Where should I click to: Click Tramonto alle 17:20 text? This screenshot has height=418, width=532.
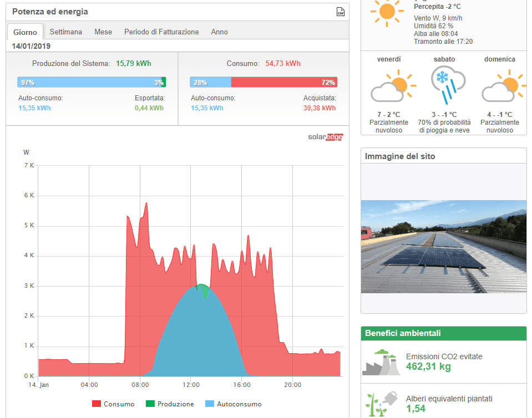click(x=443, y=42)
